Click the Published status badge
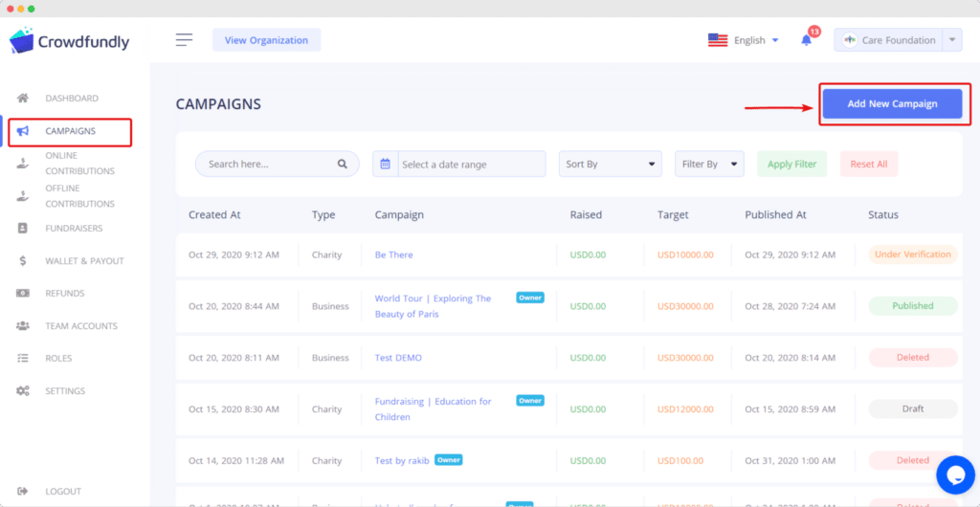980x507 pixels. (x=912, y=306)
